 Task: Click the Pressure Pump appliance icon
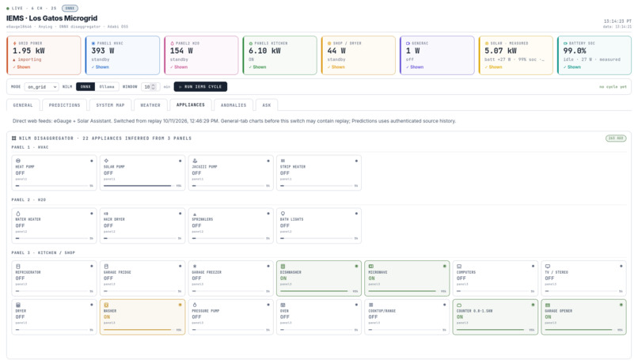[195, 305]
